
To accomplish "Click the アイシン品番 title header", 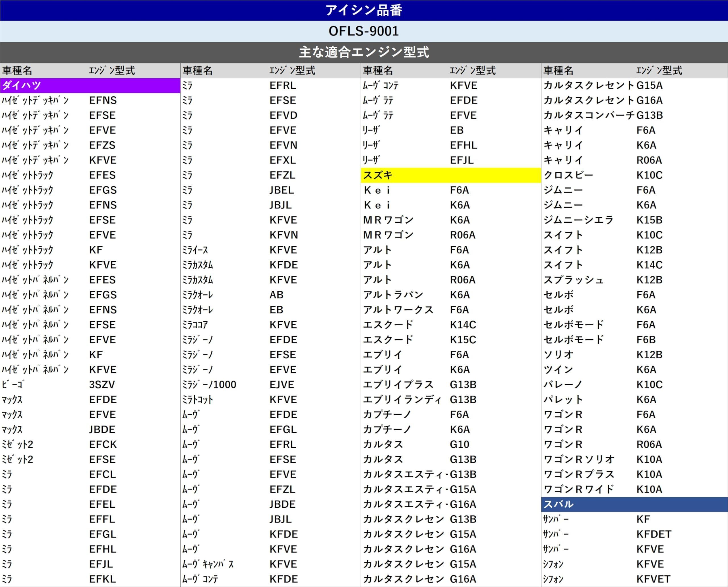I will coord(364,10).
